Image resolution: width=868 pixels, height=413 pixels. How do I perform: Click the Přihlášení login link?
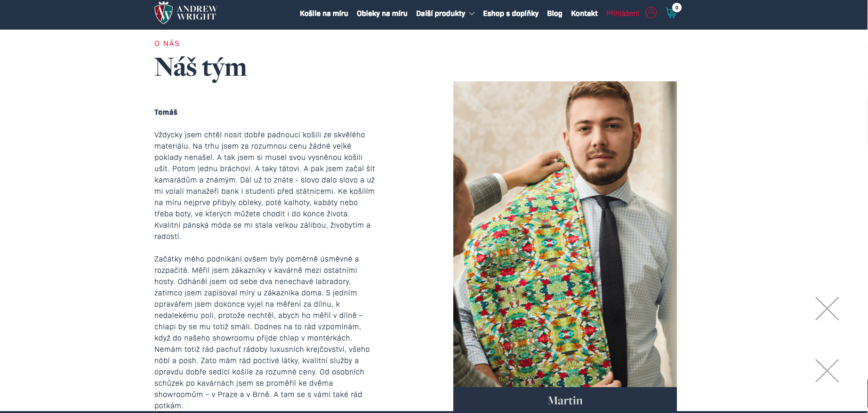623,14
